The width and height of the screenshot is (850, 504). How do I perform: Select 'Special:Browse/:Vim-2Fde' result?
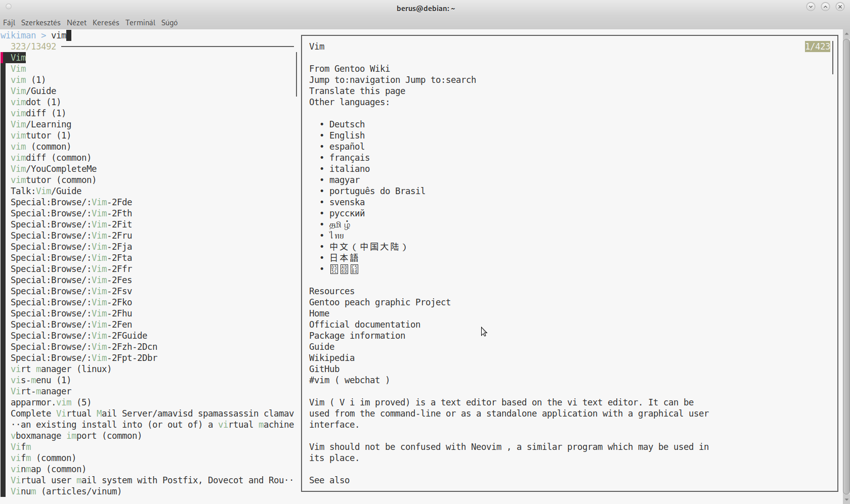71,202
